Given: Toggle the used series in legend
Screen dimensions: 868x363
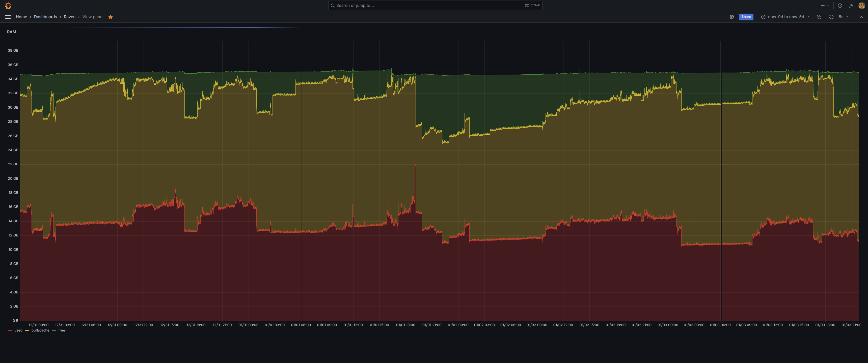Looking at the screenshot, I should click(x=18, y=330).
